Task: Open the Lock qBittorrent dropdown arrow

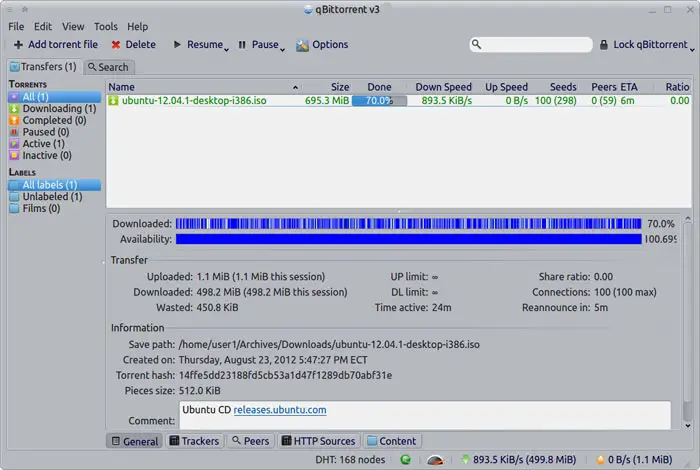Action: coord(692,49)
